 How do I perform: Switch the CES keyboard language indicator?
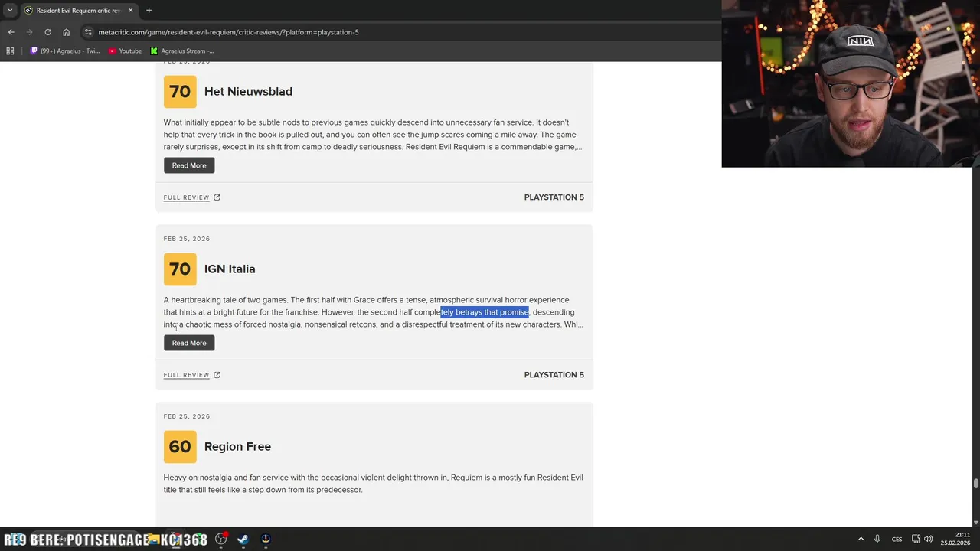(x=897, y=539)
